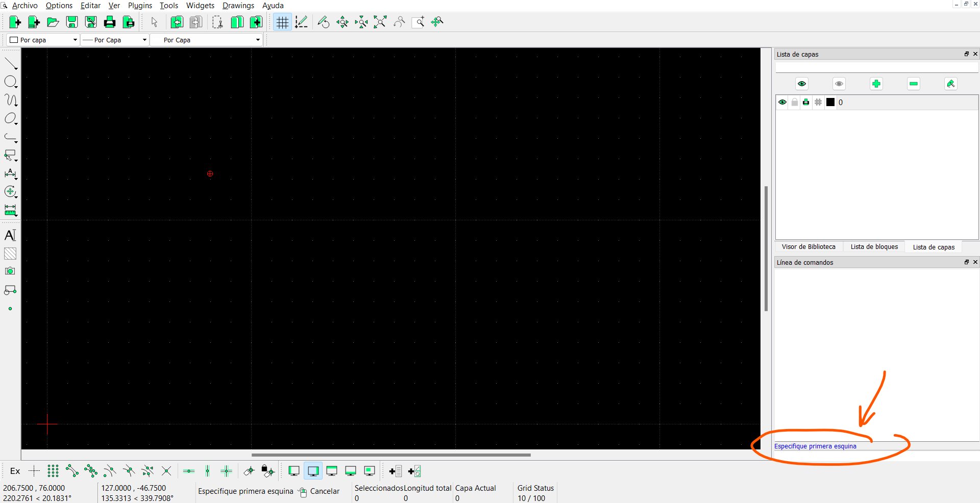The height and width of the screenshot is (503, 980).
Task: Activate the Window Zoom tool
Action: (x=418, y=22)
